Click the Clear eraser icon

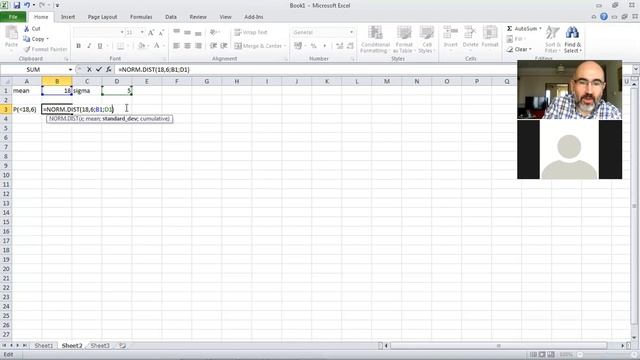(510, 49)
